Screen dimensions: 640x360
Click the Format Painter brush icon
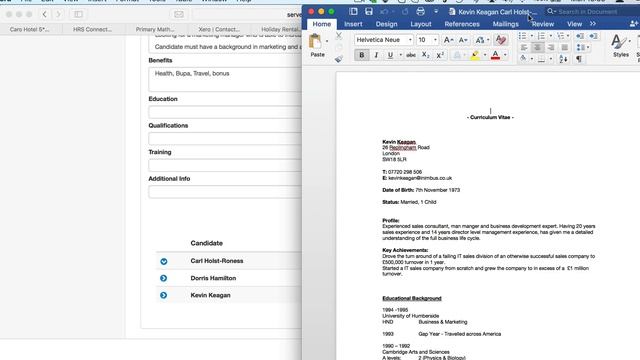click(338, 59)
